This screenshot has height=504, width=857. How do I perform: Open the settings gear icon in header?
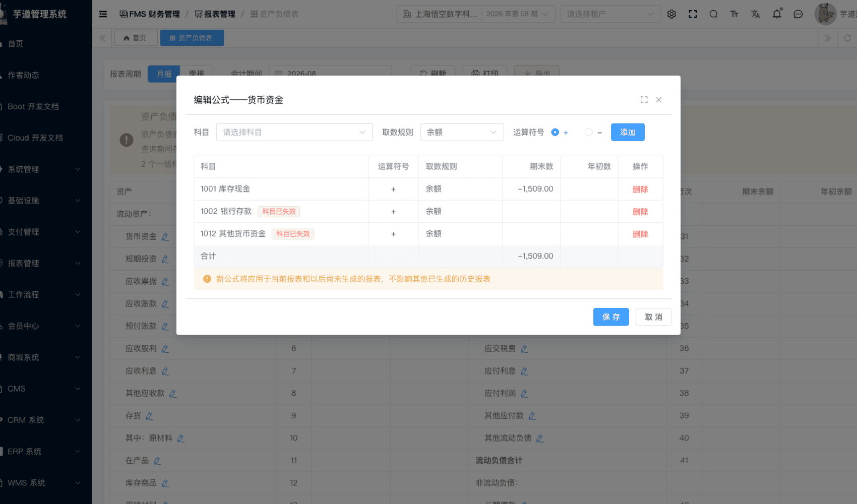coord(671,14)
